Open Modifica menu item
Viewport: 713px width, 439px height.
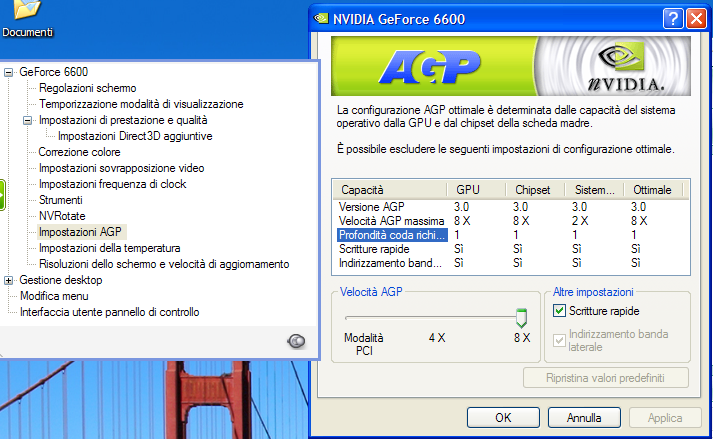pos(54,296)
